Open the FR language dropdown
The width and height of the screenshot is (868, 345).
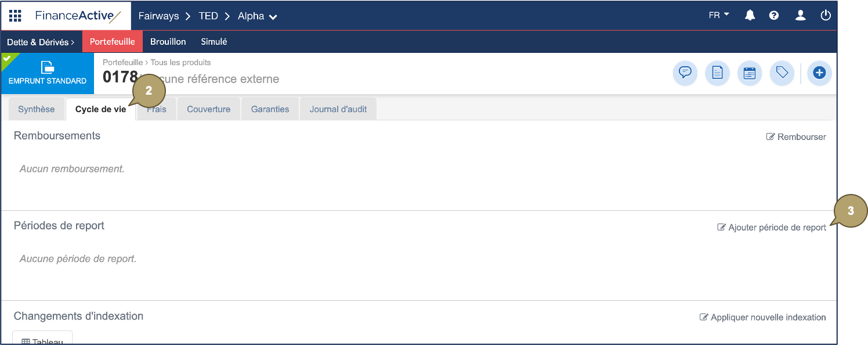[x=718, y=15]
